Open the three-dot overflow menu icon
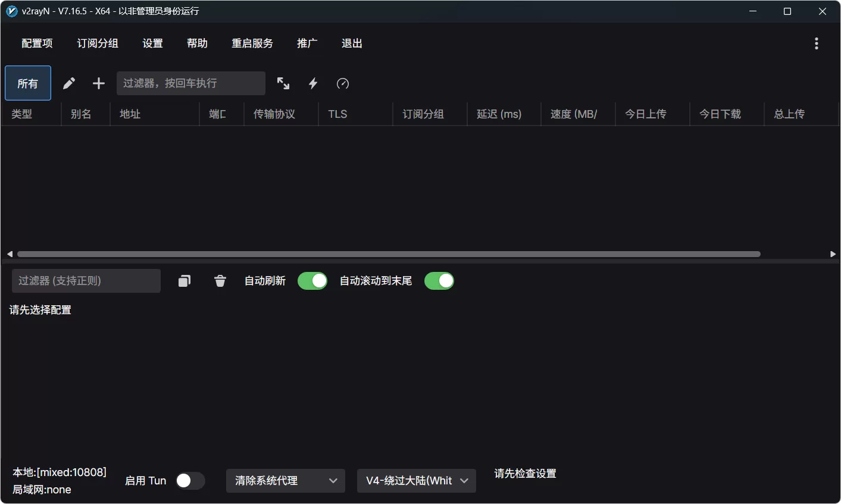Image resolution: width=841 pixels, height=504 pixels. [x=817, y=43]
